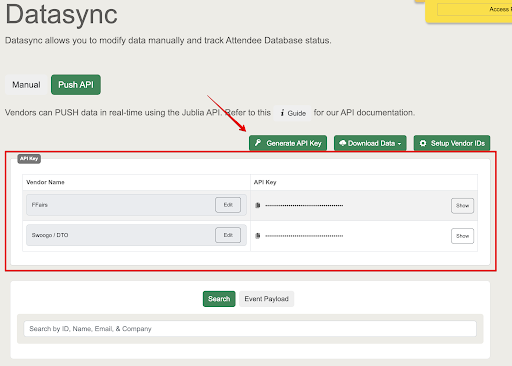Screen dimensions: 512x366
Task: Focus the Search by ID, Name, Email field
Action: click(x=250, y=329)
